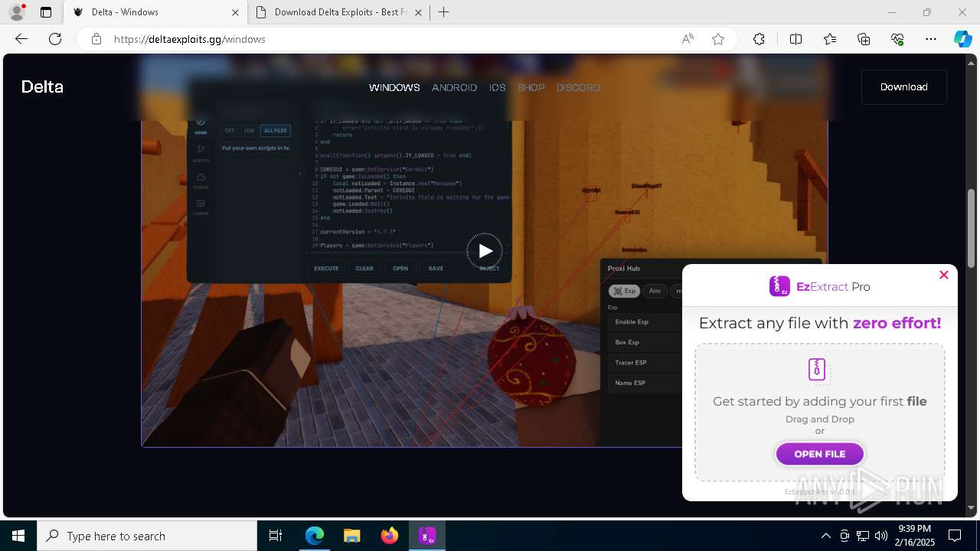Add page to favorites star icon
Screen dimensions: 980x551
point(718,39)
